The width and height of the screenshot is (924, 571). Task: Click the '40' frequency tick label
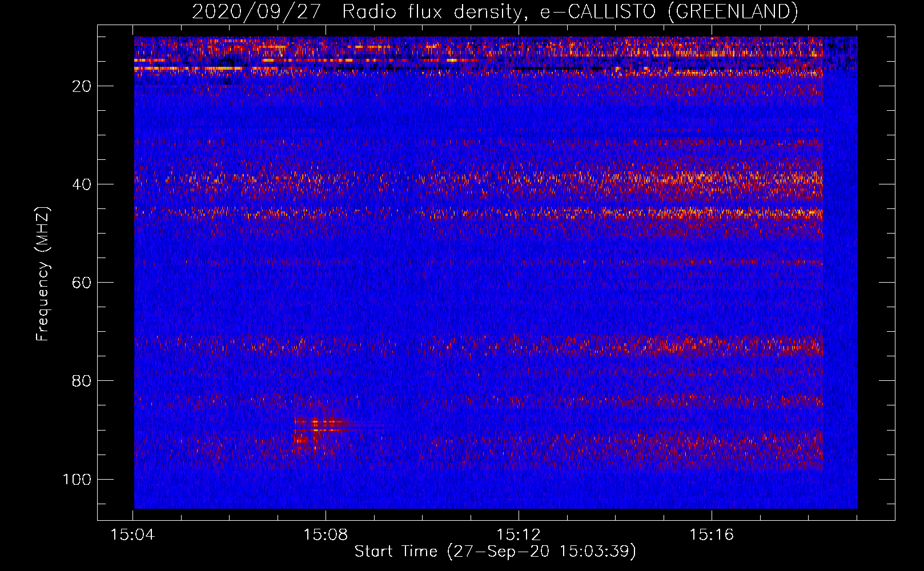[82, 184]
